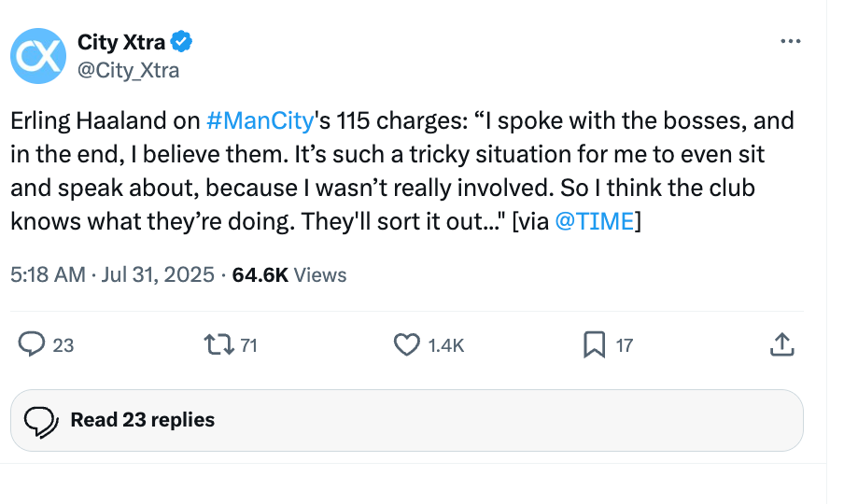
Task: Open the tweet's three-dot More menu
Action: point(790,42)
